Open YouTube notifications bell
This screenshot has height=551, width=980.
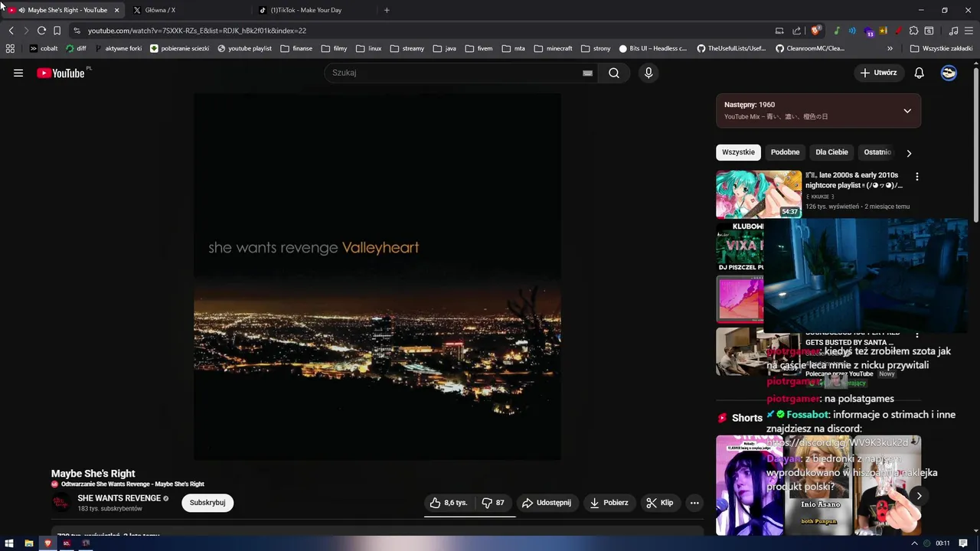(x=920, y=73)
